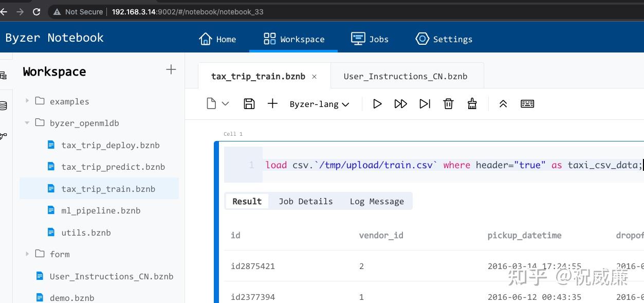644x303 pixels.
Task: Click the vendor_id column header
Action: tap(381, 235)
